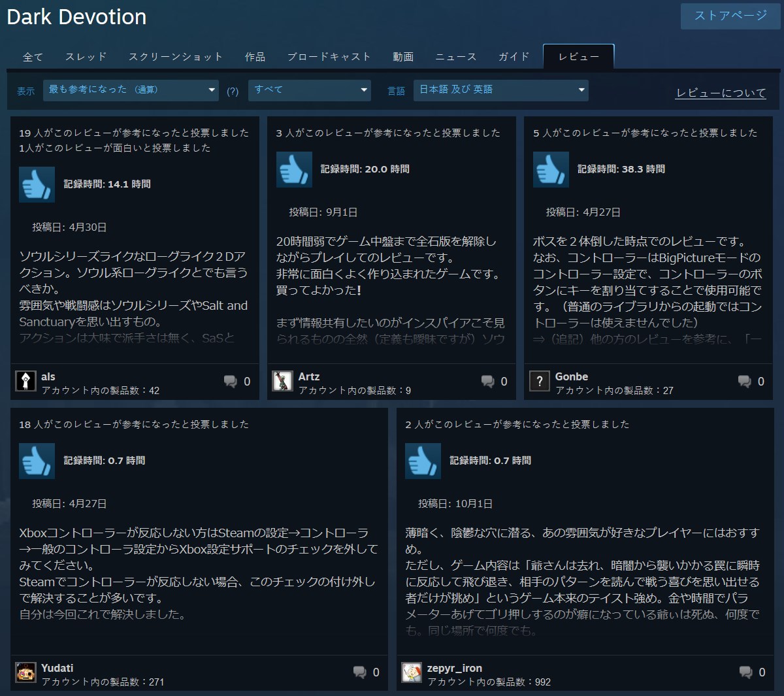Click Artz's avatar image

pos(282,381)
